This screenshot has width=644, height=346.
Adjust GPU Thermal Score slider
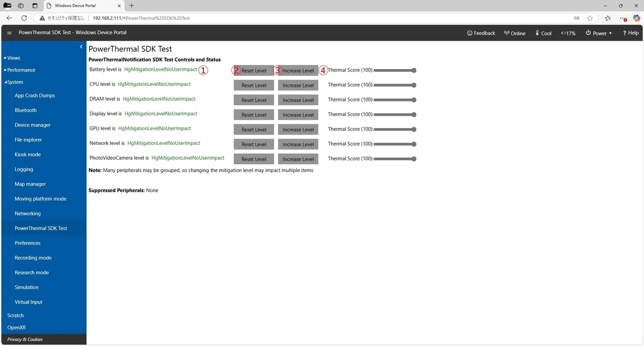coord(396,129)
